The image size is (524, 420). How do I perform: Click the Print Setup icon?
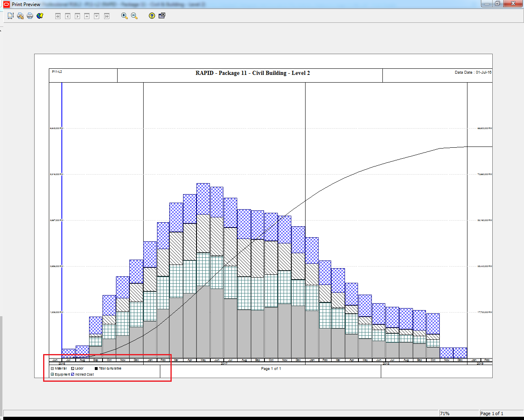tap(20, 16)
